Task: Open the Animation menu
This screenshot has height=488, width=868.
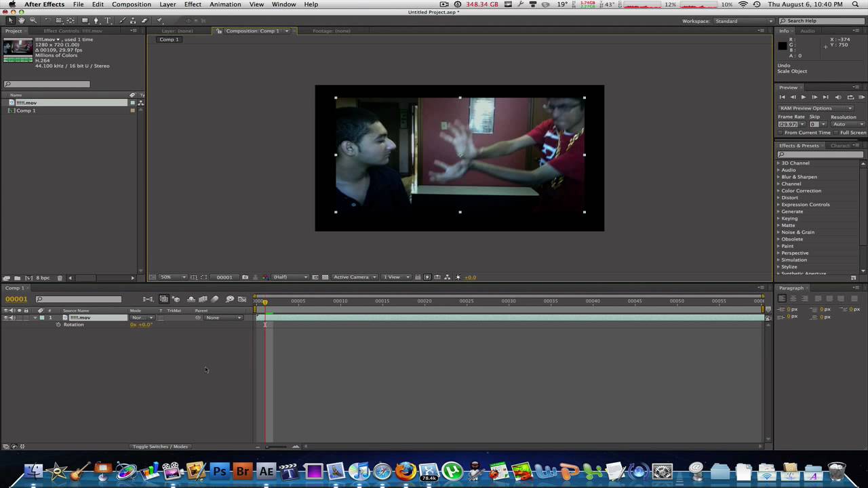Action: pyautogui.click(x=225, y=5)
